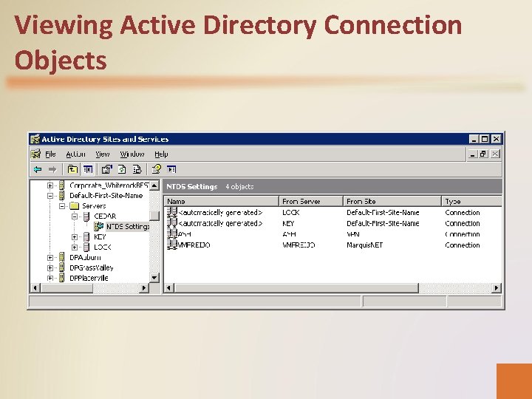Expand the DPGrassValley site node
Viewport: 532px width, 399px height.
[50, 267]
